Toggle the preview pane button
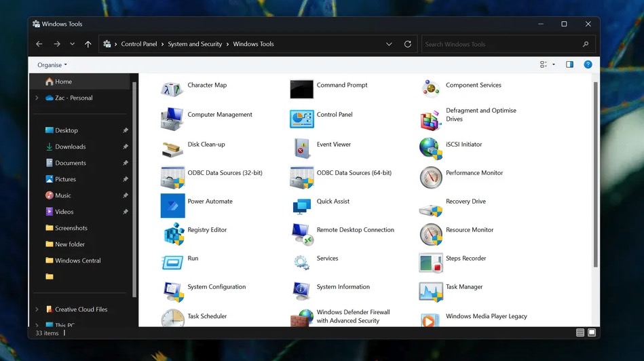Screen dimensions: 644x361 coord(569,64)
